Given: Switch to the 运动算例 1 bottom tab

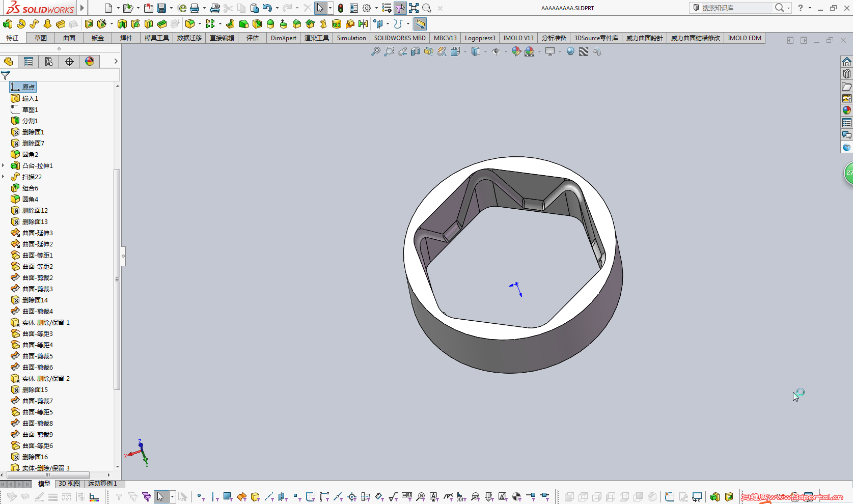Looking at the screenshot, I should point(103,484).
